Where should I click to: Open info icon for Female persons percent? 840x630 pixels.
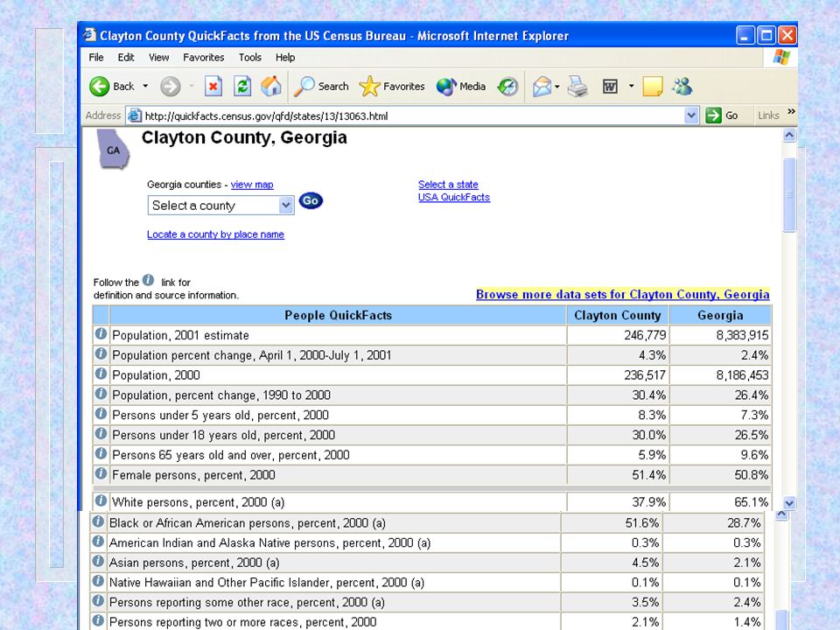coord(101,473)
